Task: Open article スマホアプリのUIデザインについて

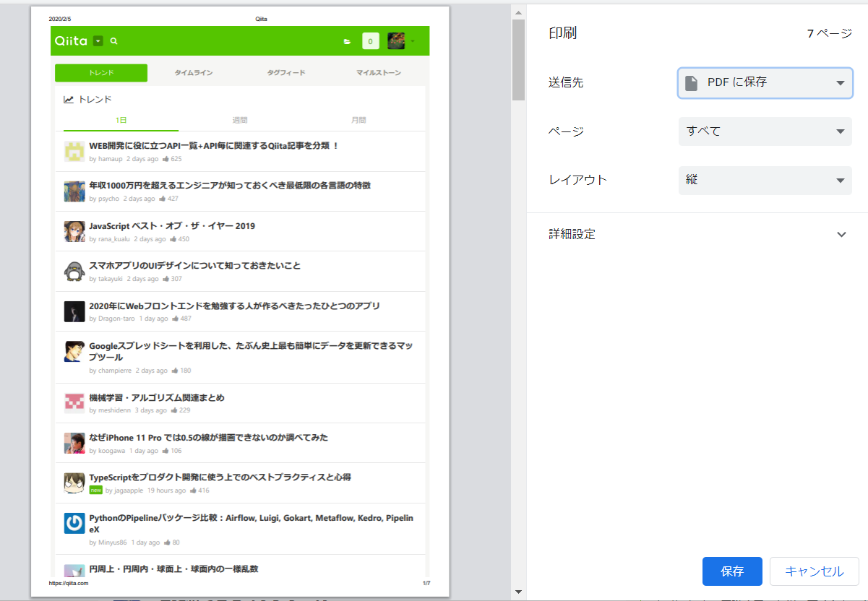Action: 194,266
